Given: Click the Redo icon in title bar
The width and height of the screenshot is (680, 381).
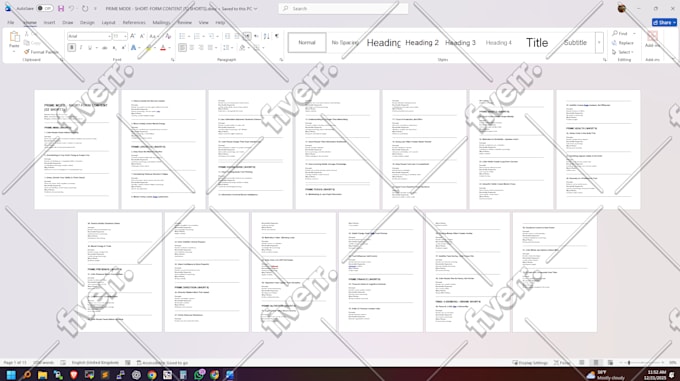Looking at the screenshot, I should pos(85,9).
